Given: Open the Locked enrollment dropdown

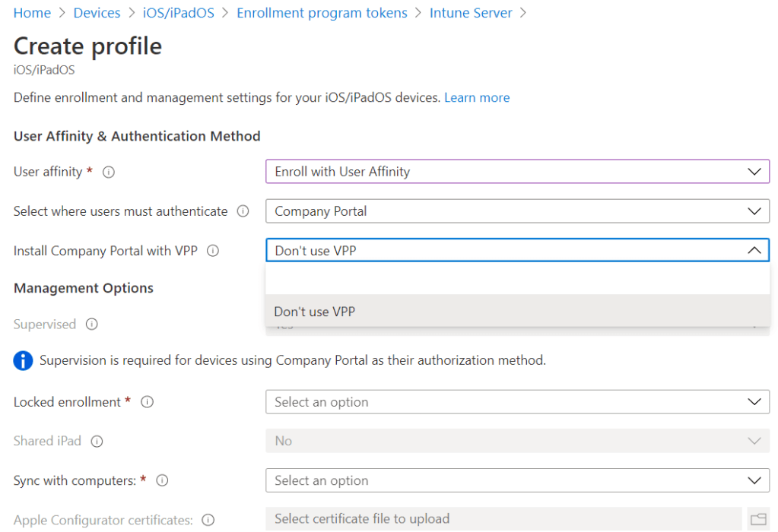Looking at the screenshot, I should (x=517, y=402).
